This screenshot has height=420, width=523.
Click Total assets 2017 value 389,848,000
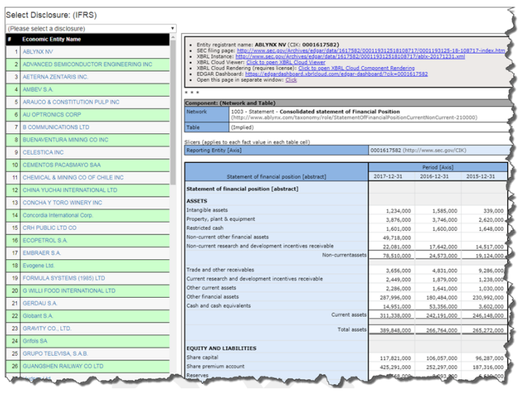pyautogui.click(x=396, y=330)
